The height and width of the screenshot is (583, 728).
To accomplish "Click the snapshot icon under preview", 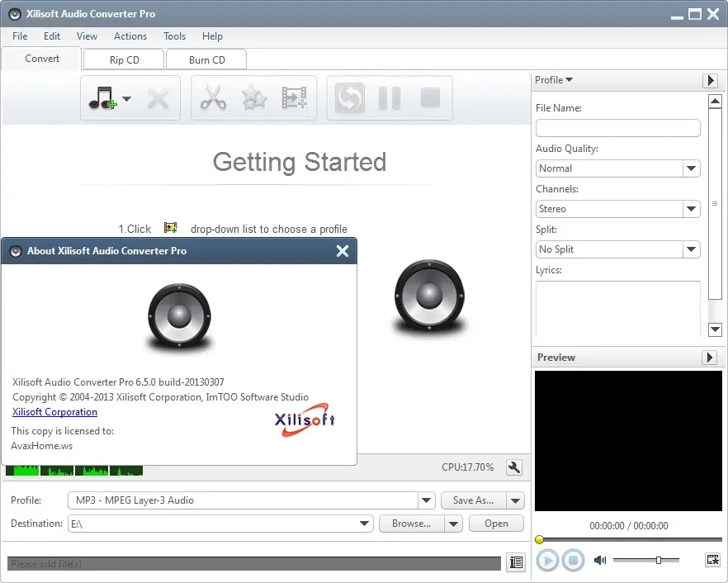I will pos(712,560).
